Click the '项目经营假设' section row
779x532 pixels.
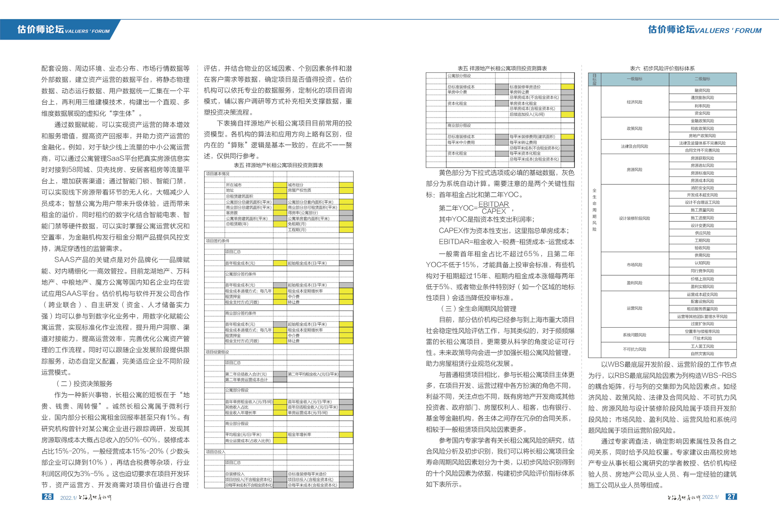pyautogui.click(x=279, y=352)
